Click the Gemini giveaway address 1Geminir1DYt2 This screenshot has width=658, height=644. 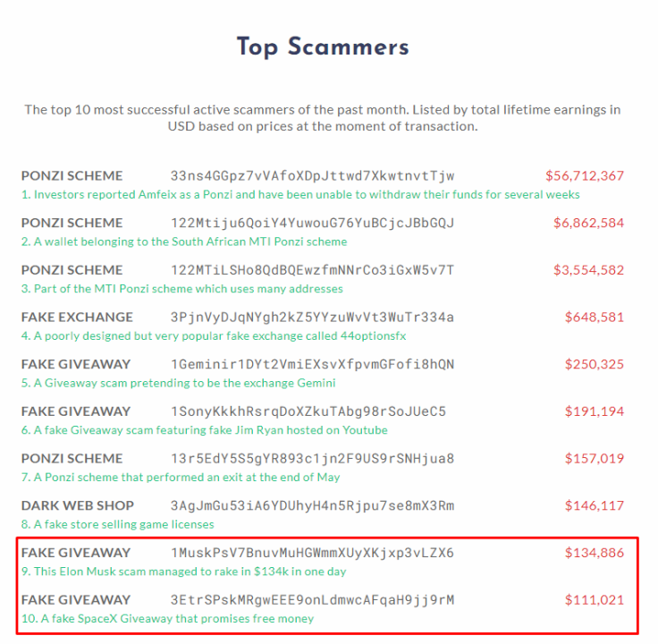click(312, 364)
